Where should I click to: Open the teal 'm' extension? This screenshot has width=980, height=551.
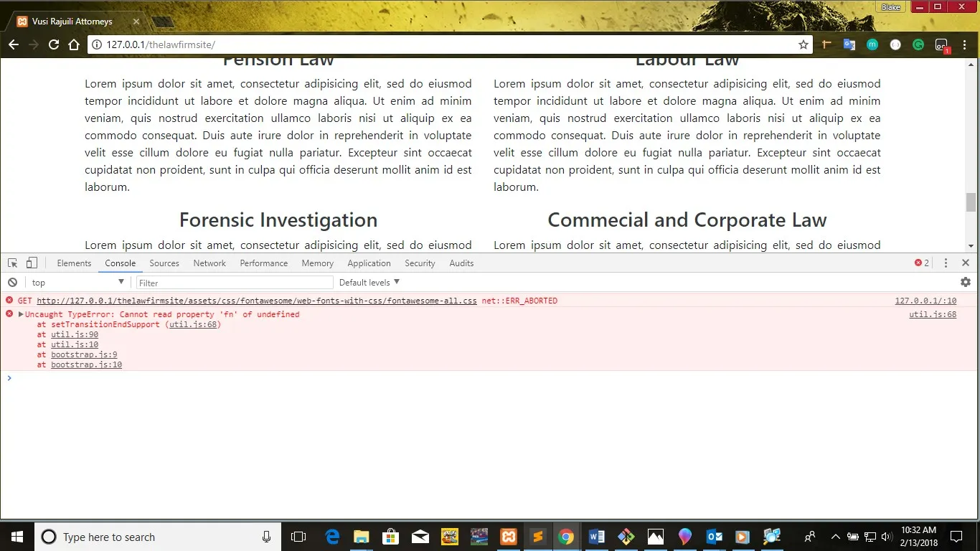point(872,44)
